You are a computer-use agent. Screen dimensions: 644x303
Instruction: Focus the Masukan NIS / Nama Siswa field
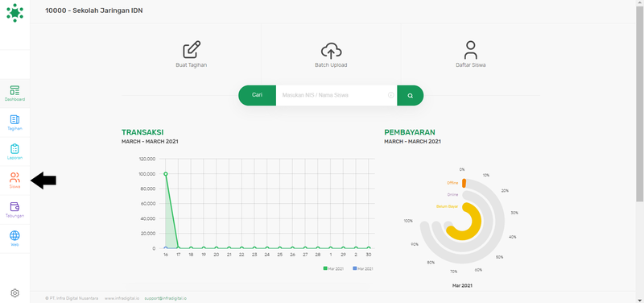[336, 95]
